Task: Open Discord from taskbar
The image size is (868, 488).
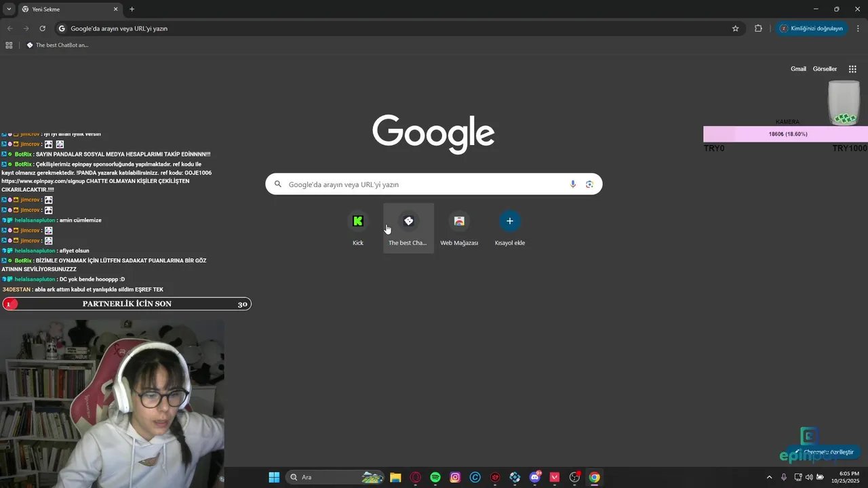Action: point(535,477)
